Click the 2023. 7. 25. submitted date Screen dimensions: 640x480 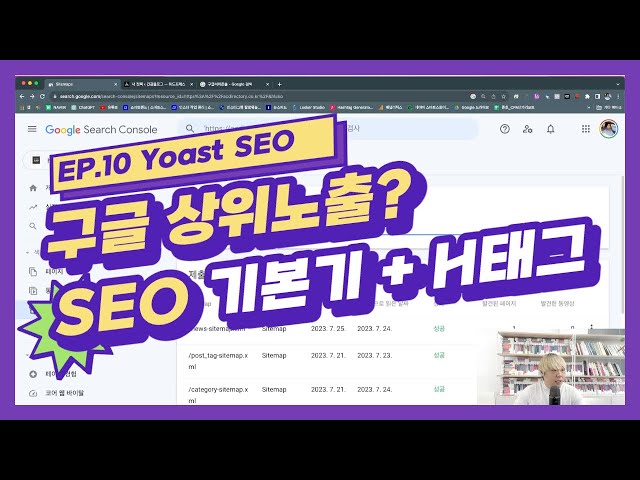[328, 329]
